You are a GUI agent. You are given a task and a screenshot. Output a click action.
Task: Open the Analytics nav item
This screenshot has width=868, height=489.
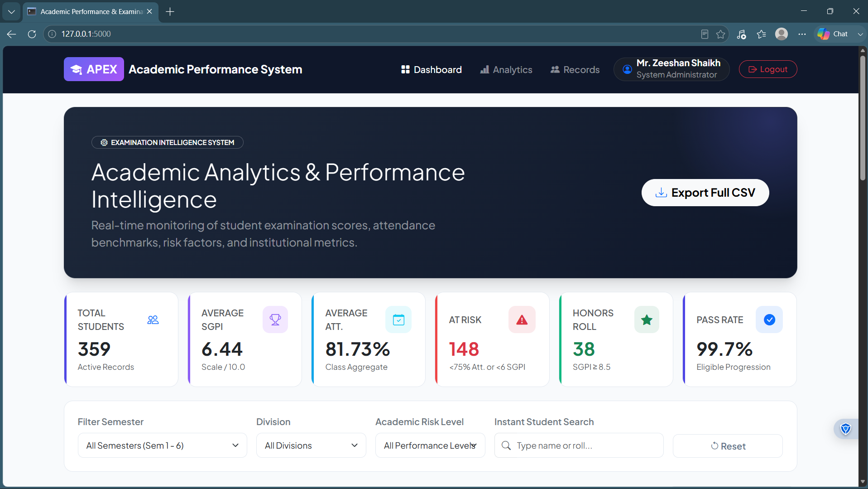506,69
